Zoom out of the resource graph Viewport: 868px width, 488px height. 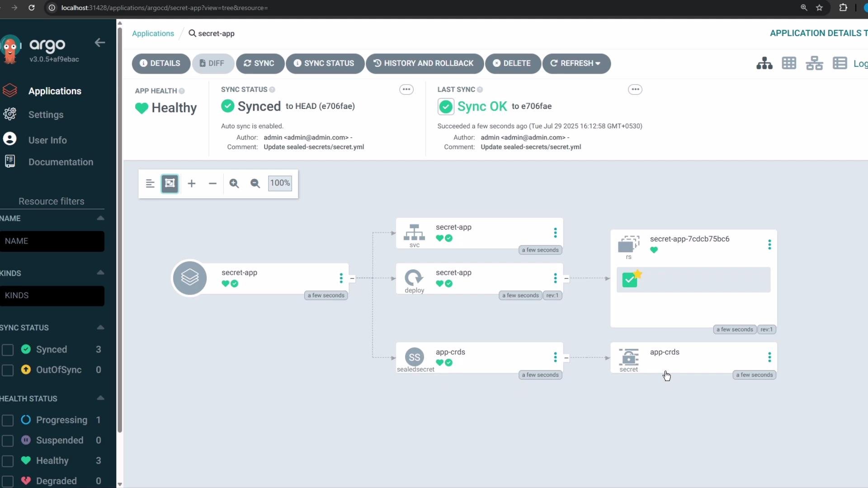click(255, 183)
